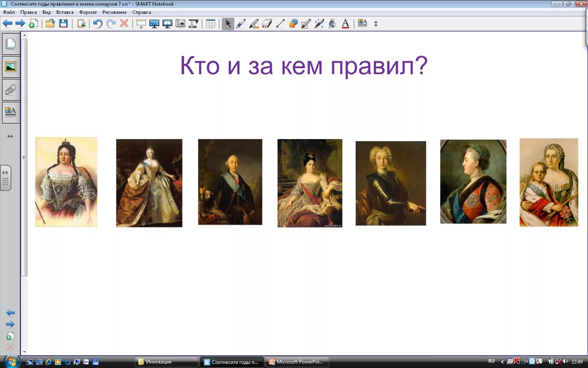The image size is (588, 368).
Task: Open file with the folder icon
Action: [x=50, y=23]
